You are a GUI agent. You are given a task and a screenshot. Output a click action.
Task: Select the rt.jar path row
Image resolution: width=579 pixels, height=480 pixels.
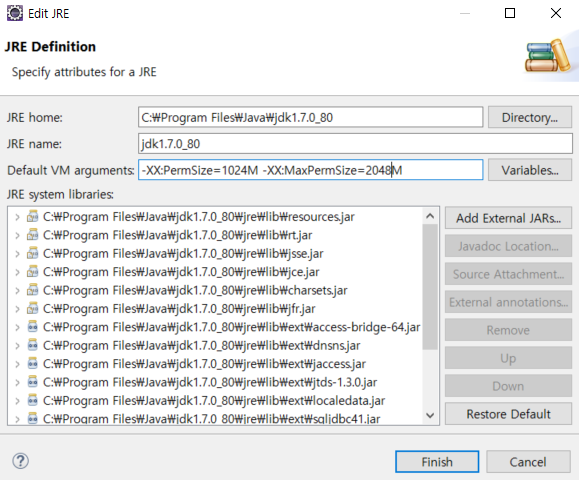pos(178,235)
